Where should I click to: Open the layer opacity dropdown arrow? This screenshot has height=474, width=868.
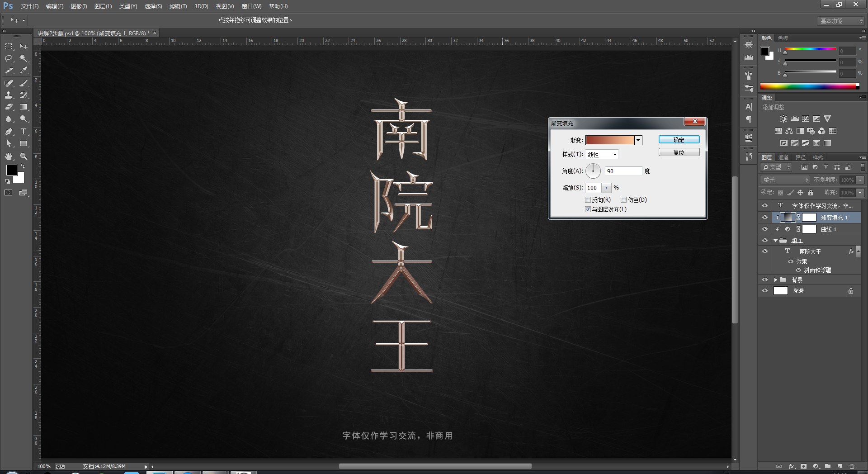[860, 180]
